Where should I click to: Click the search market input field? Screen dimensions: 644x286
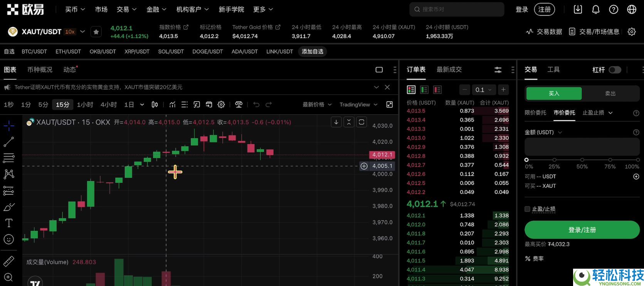(457, 9)
